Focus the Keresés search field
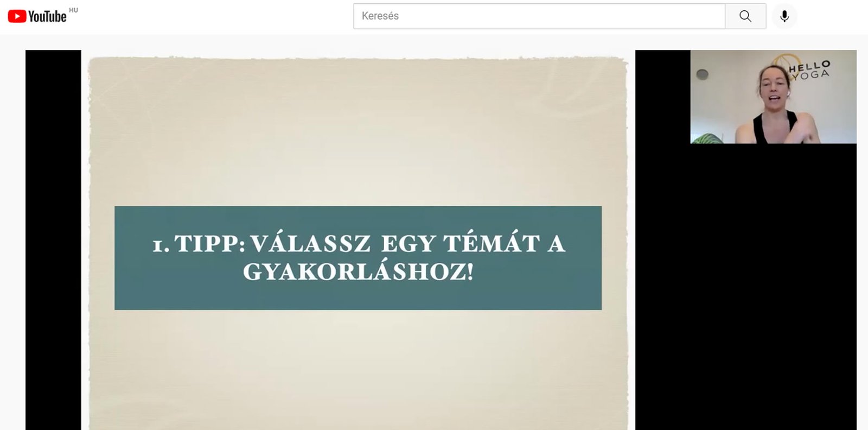This screenshot has width=868, height=430. [x=539, y=16]
